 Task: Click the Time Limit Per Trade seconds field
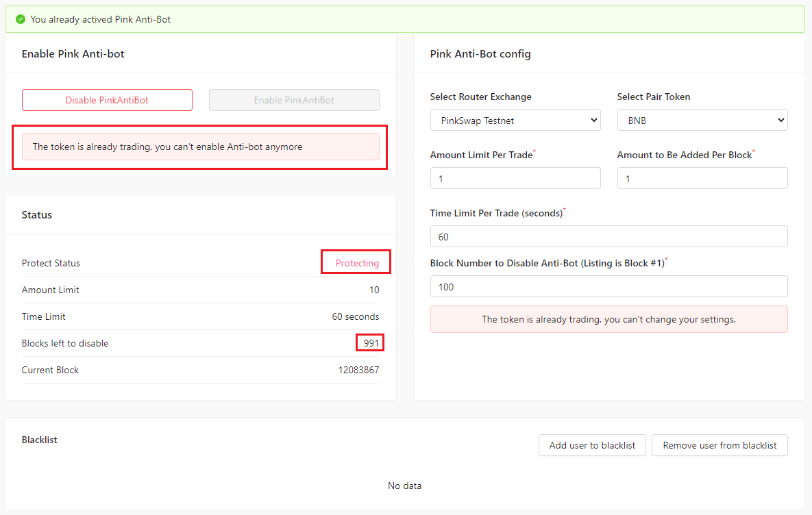click(609, 236)
